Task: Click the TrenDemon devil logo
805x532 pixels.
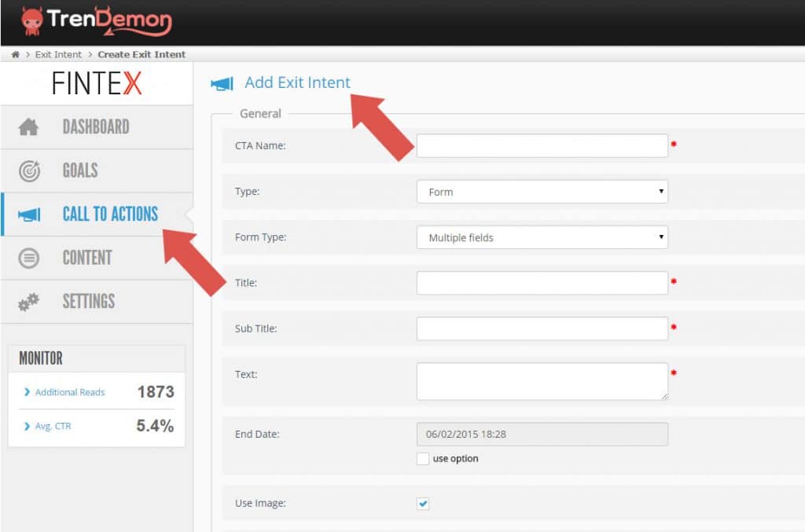Action: pos(97,21)
